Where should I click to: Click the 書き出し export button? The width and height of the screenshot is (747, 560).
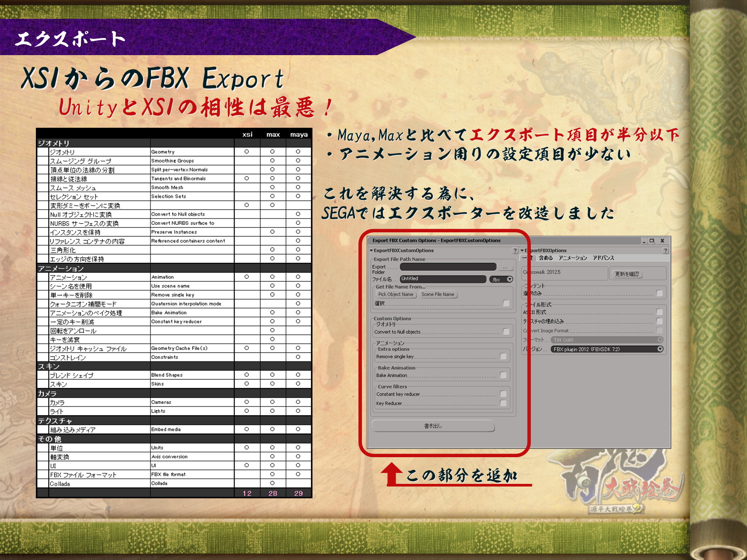coord(433,426)
